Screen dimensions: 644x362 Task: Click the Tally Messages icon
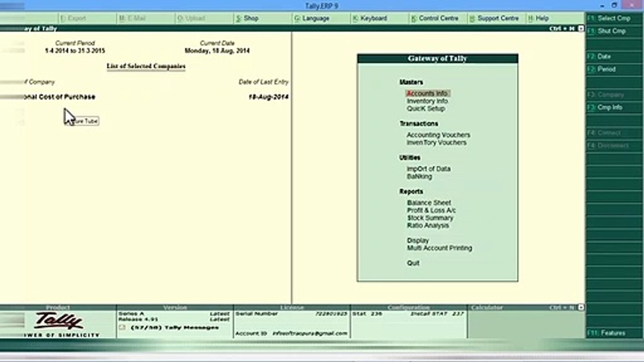coord(122,328)
